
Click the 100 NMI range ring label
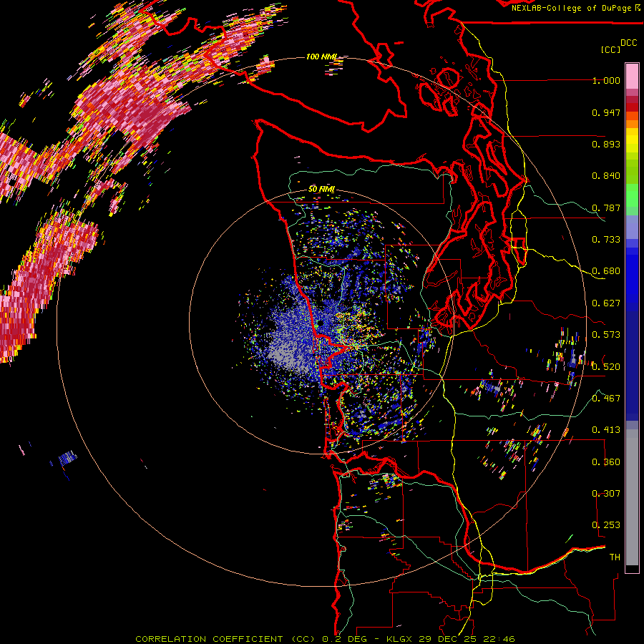(x=322, y=57)
